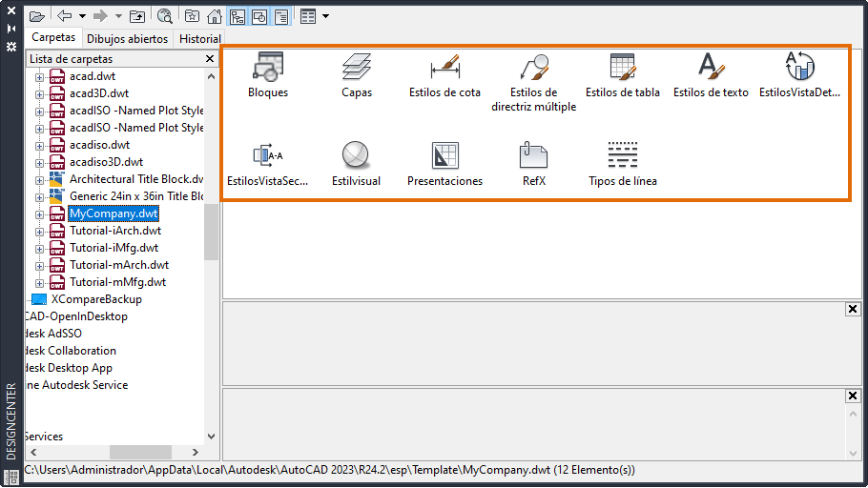Screen dimensions: 868x488
Task: Close the description pane with X
Action: pos(853,396)
